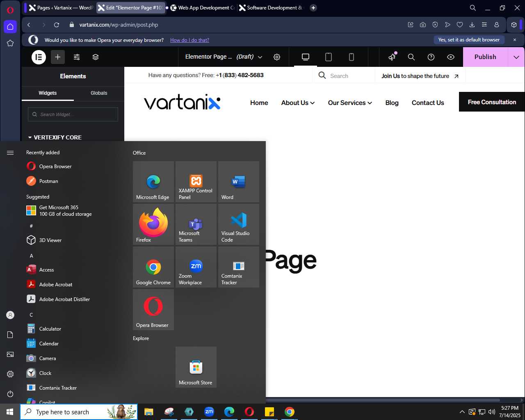
Task: Open Microsoft Store tile
Action: click(x=196, y=367)
